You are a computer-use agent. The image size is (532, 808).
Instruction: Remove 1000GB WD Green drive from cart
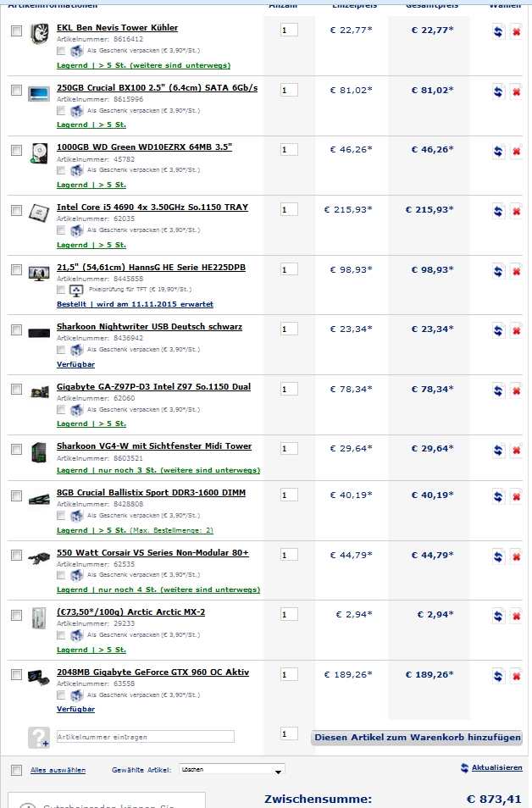[x=516, y=152]
